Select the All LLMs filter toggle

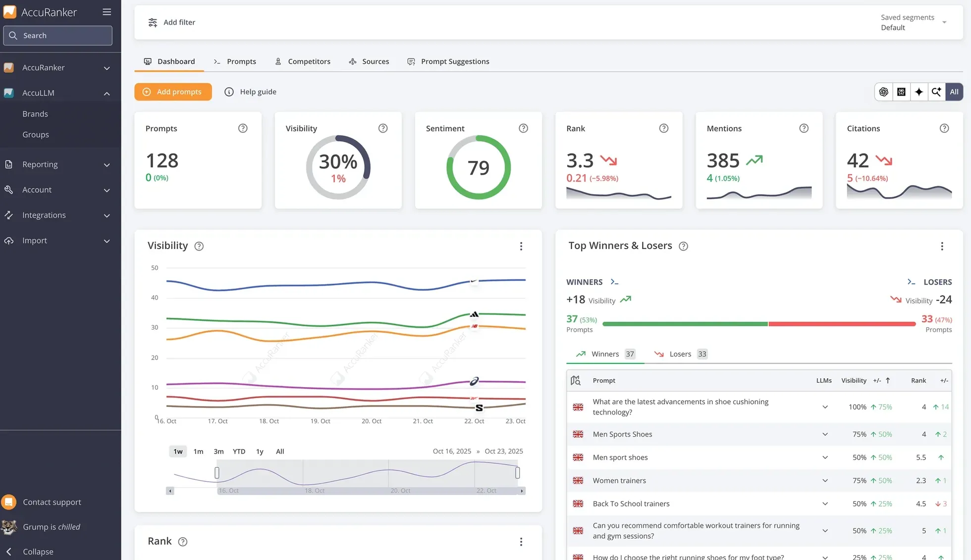(954, 92)
